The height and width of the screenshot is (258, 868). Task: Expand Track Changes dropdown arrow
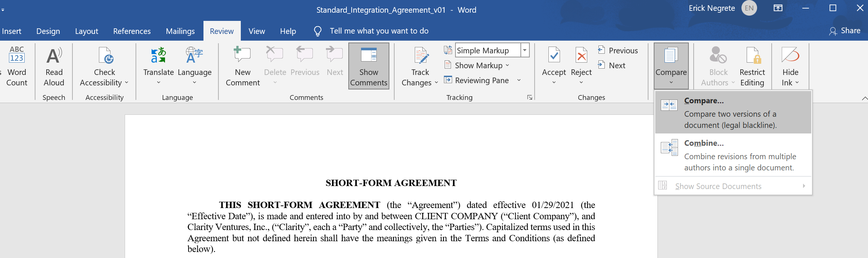click(x=436, y=82)
